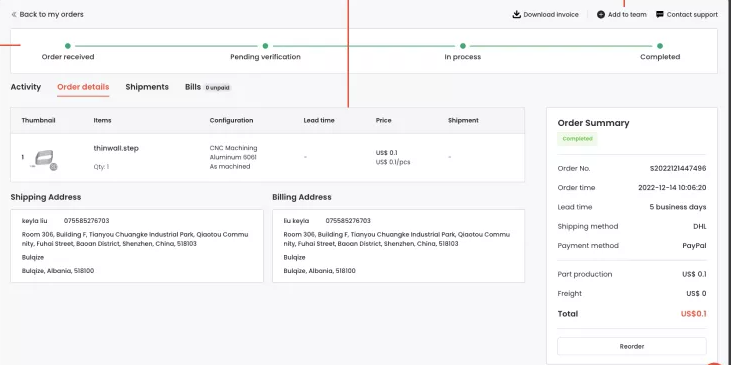Viewport: 731px width, 365px height.
Task: Click the Freight US$ 0 value
Action: pyautogui.click(x=696, y=294)
